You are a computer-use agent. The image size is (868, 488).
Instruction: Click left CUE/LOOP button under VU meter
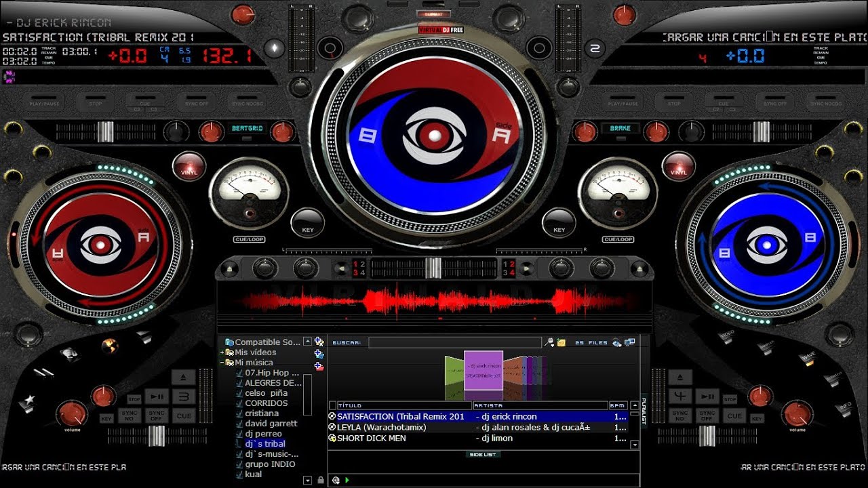click(250, 239)
